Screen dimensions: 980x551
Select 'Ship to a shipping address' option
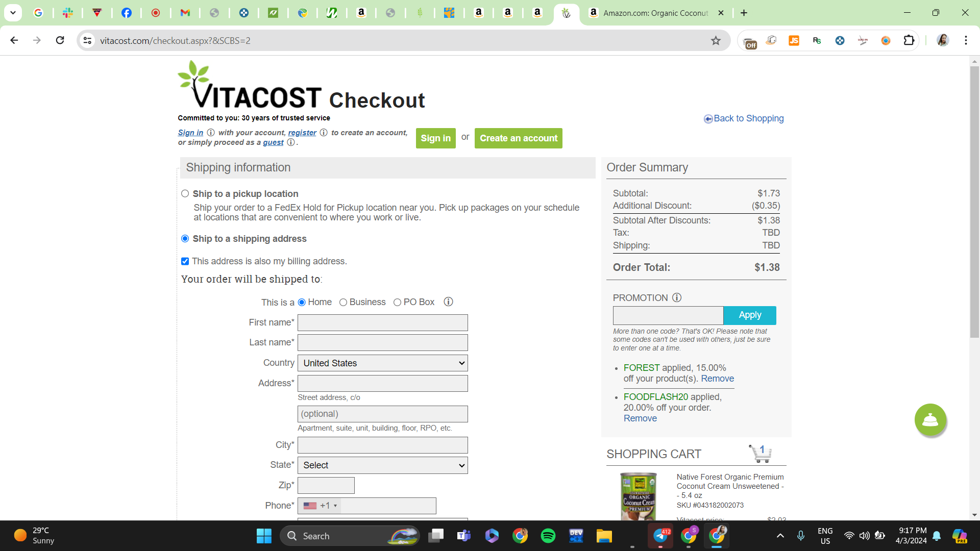(185, 239)
